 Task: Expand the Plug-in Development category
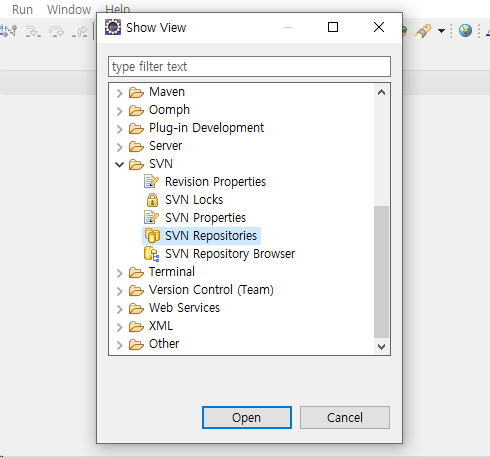119,129
